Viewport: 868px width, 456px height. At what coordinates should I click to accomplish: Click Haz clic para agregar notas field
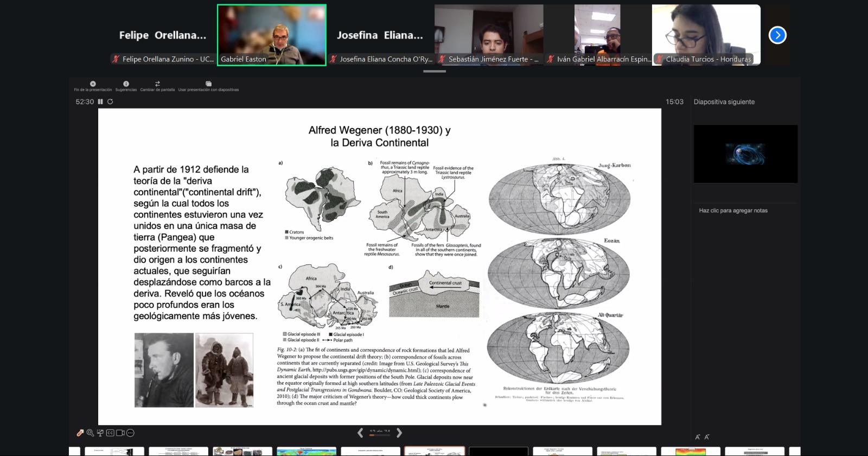coord(733,211)
